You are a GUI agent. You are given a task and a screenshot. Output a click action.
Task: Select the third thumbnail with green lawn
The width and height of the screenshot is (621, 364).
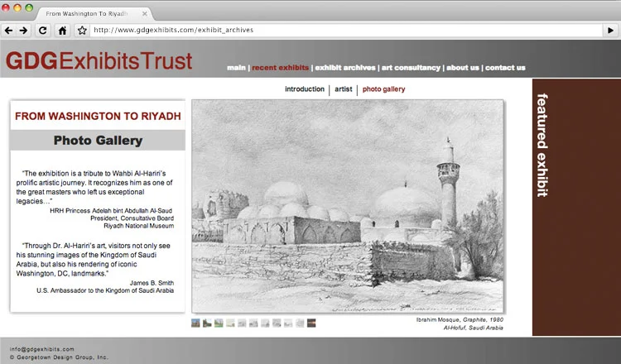click(x=219, y=323)
